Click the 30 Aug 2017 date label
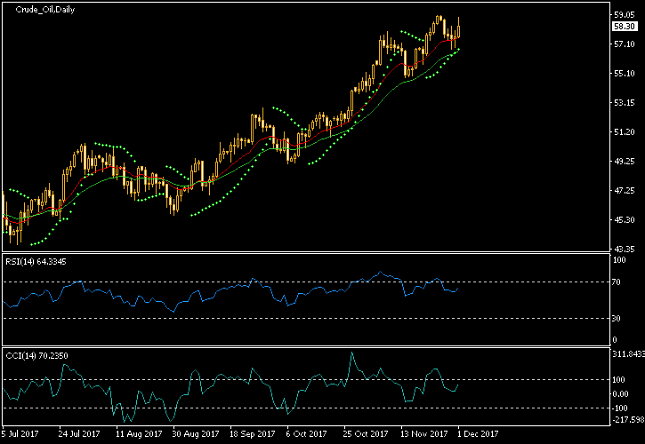This screenshot has width=645, height=444. 195,434
